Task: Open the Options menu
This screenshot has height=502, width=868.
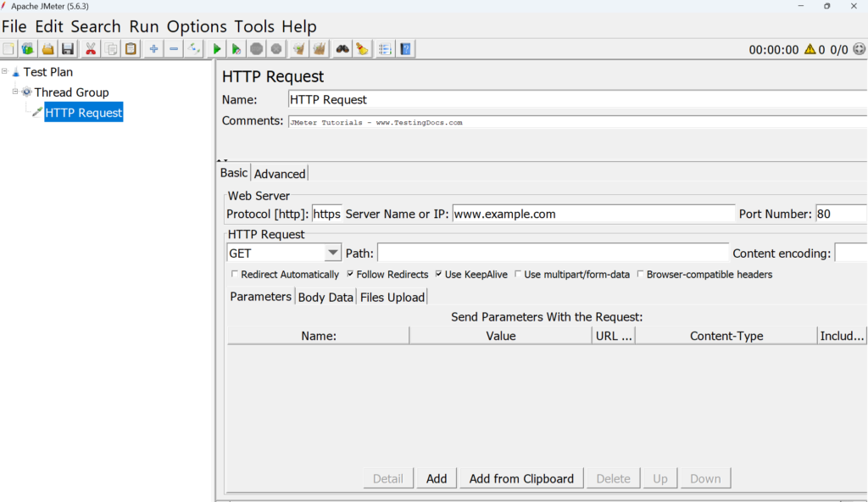Action: tap(197, 26)
